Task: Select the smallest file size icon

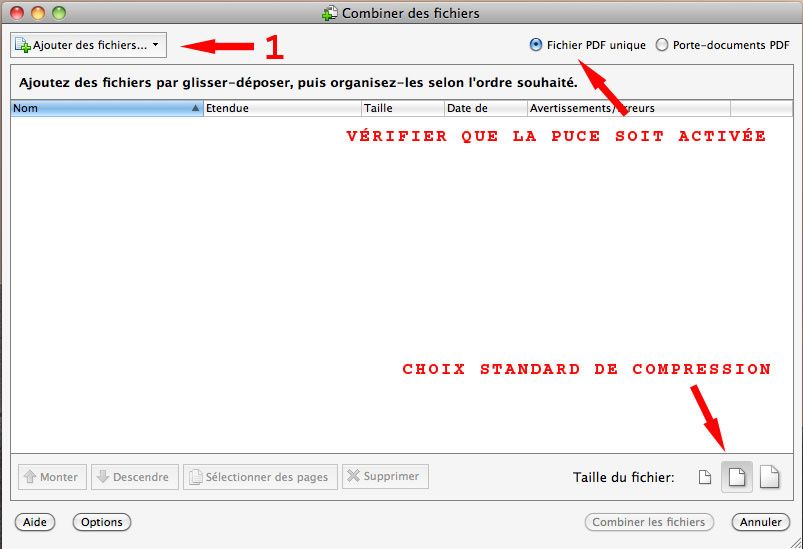Action: 705,478
